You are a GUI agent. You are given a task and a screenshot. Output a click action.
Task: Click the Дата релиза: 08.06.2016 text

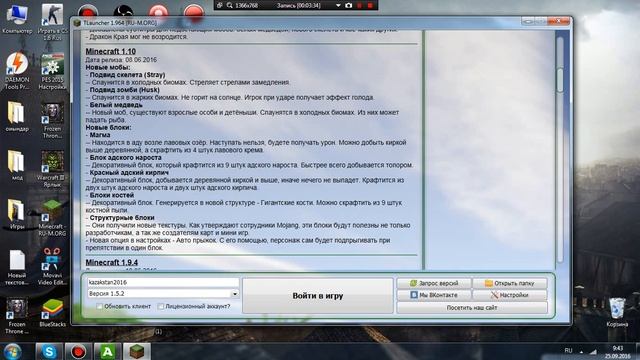click(x=121, y=60)
